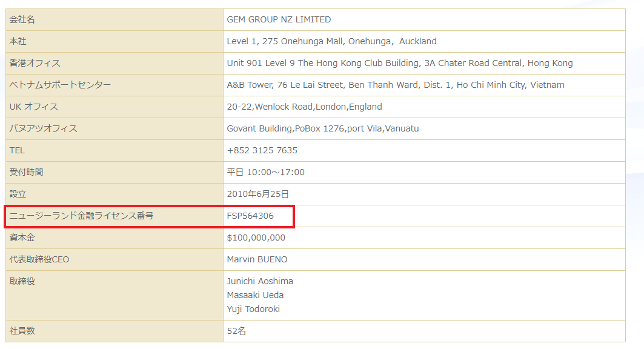
Task: Select license number FSP564306
Action: (250, 216)
